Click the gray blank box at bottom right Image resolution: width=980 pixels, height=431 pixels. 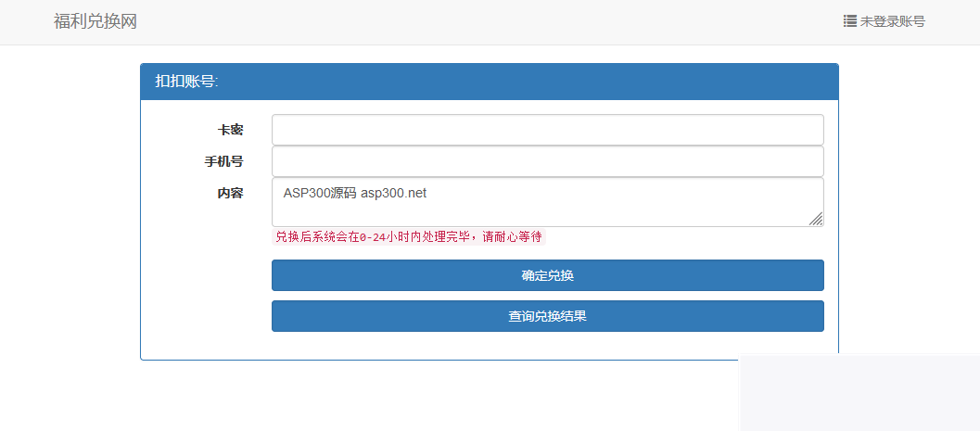859,393
